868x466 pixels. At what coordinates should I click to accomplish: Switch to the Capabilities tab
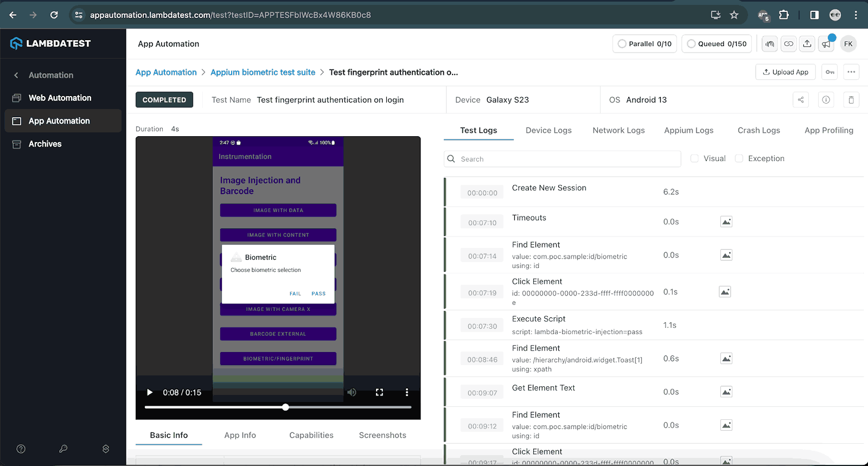(311, 436)
